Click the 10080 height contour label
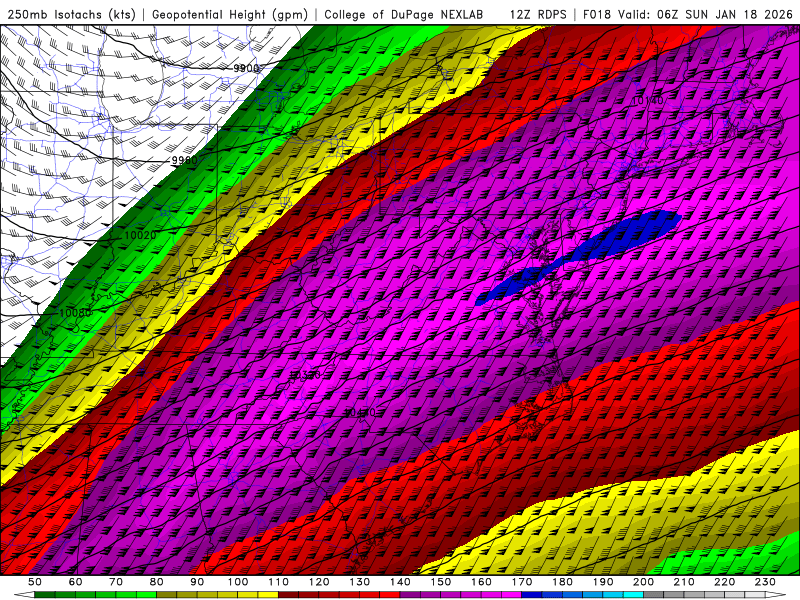This screenshot has height=600, width=800. coord(75,312)
